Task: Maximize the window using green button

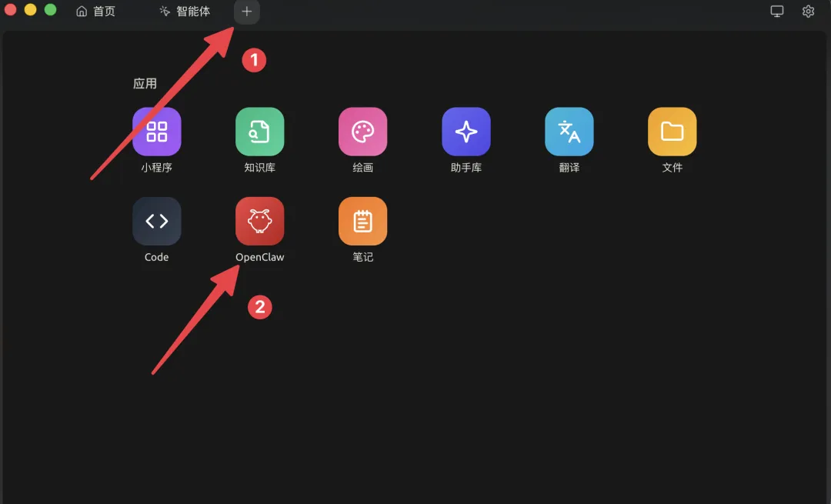Action: (x=50, y=9)
